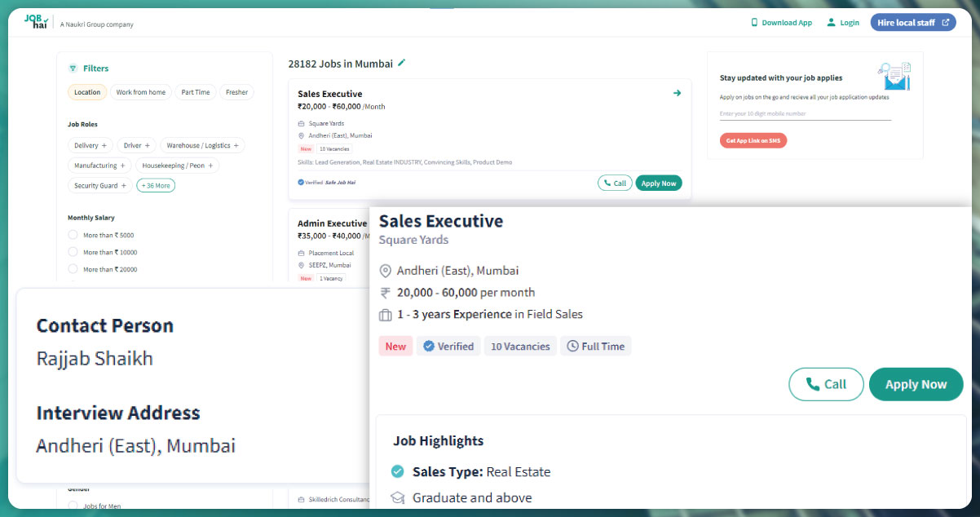The height and width of the screenshot is (517, 980).
Task: Click the location pin icon beside Andheri (East)
Action: click(x=386, y=271)
